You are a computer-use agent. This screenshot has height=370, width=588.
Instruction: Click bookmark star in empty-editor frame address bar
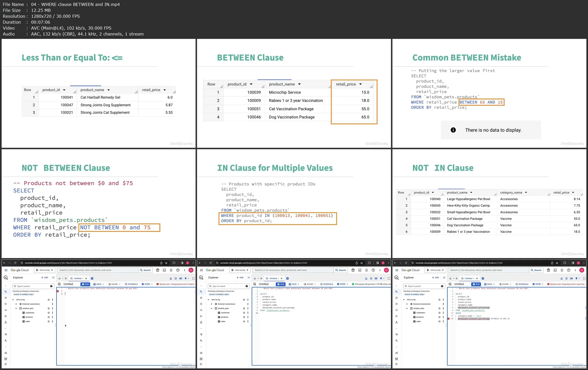pos(166,263)
